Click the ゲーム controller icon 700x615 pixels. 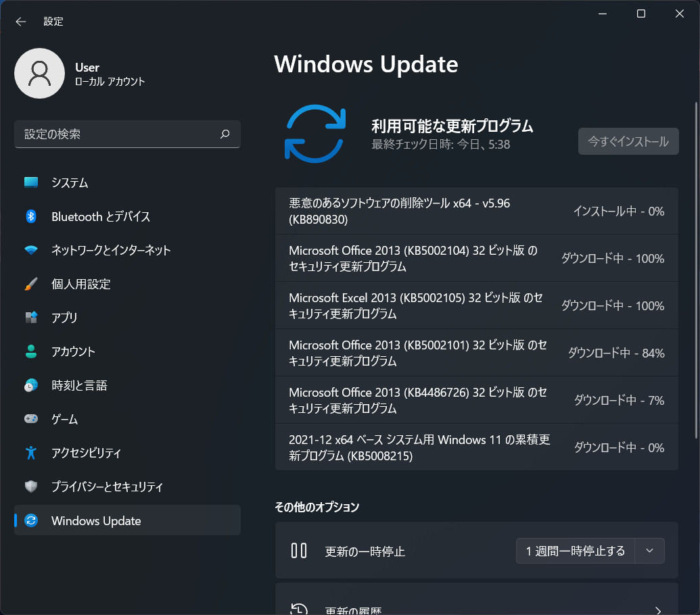point(31,419)
